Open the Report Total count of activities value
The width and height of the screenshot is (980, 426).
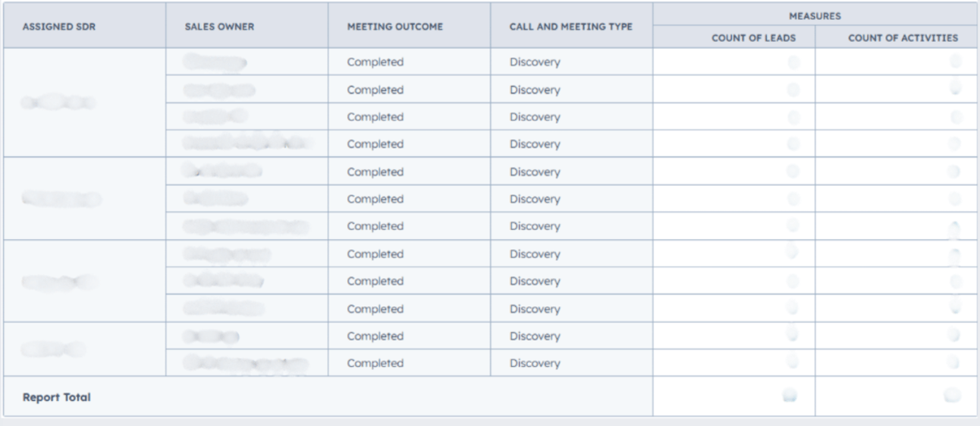coord(952,395)
